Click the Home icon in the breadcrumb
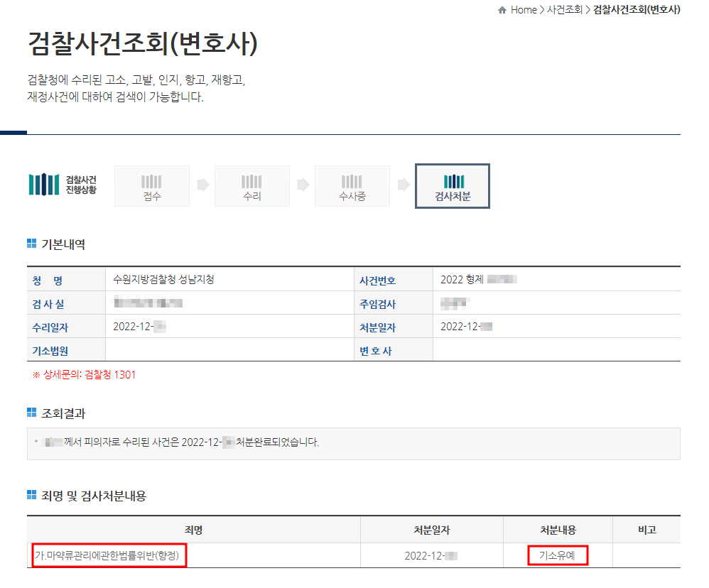The height and width of the screenshot is (588, 709). click(x=502, y=10)
